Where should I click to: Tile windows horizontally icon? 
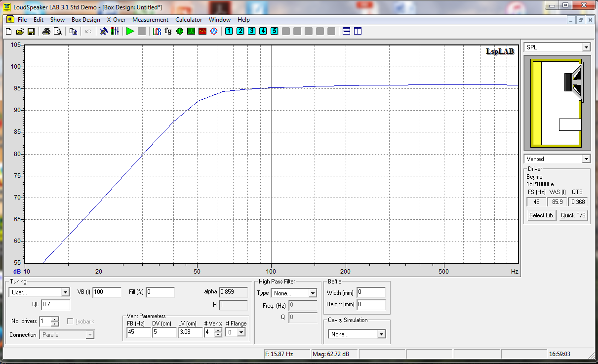coord(347,31)
